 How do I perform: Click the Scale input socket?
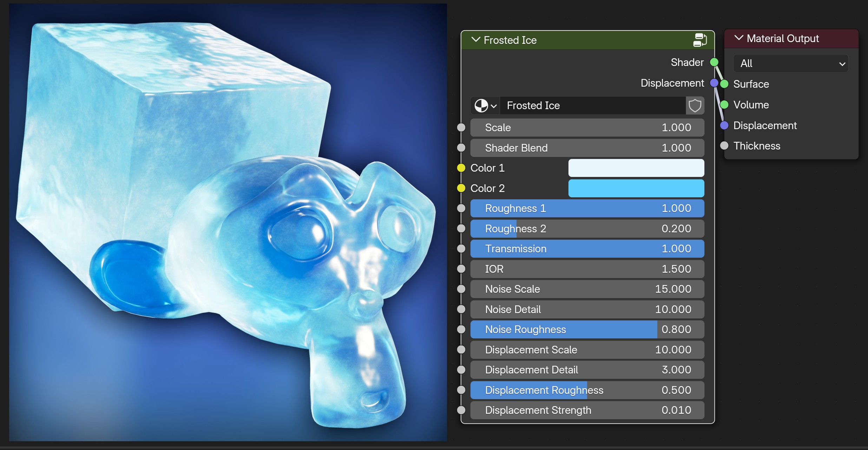(x=461, y=127)
